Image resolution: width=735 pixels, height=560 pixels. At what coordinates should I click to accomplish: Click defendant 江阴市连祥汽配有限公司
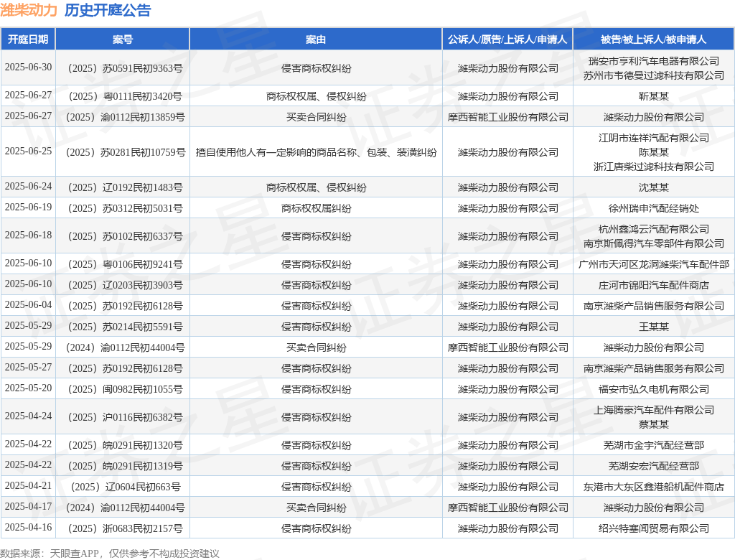pyautogui.click(x=653, y=138)
